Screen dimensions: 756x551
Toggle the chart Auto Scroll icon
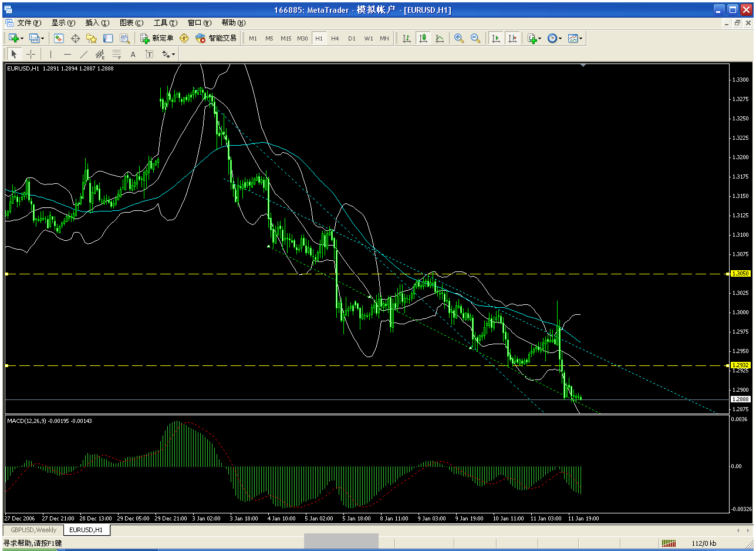(496, 38)
